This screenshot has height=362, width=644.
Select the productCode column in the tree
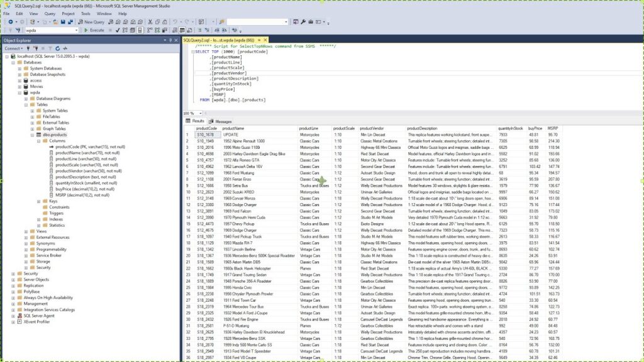click(x=90, y=146)
